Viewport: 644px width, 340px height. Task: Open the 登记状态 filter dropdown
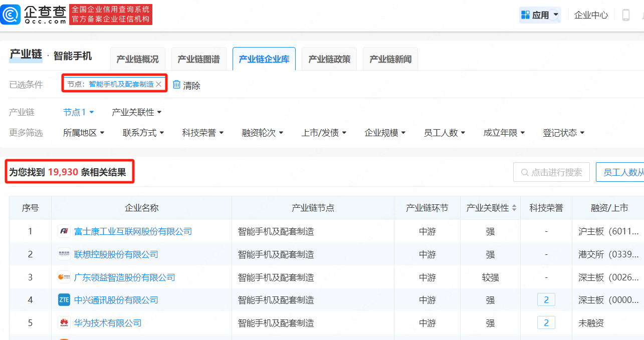coord(563,133)
